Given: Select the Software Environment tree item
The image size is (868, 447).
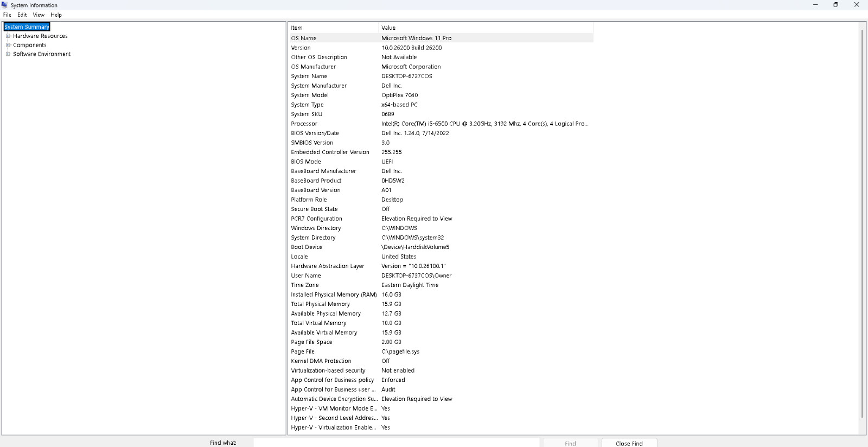Looking at the screenshot, I should [x=42, y=54].
